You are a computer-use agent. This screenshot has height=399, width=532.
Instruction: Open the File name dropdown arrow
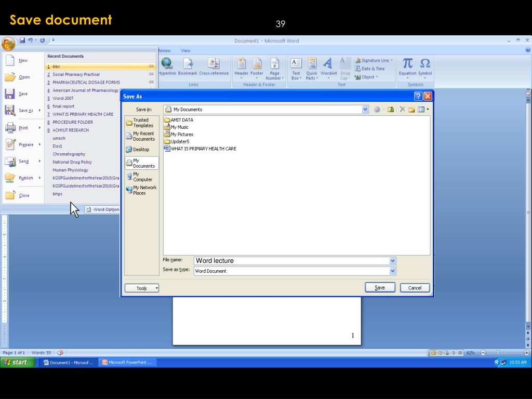393,261
